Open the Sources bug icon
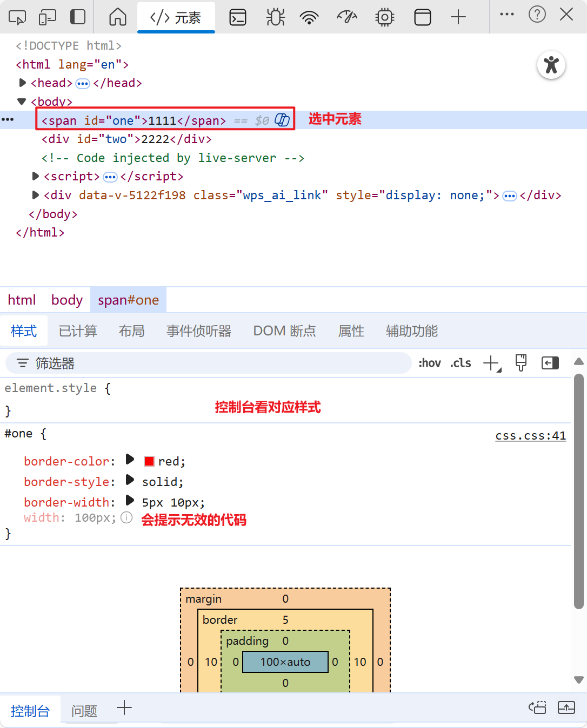Viewport: 587px width, 728px height. [276, 17]
